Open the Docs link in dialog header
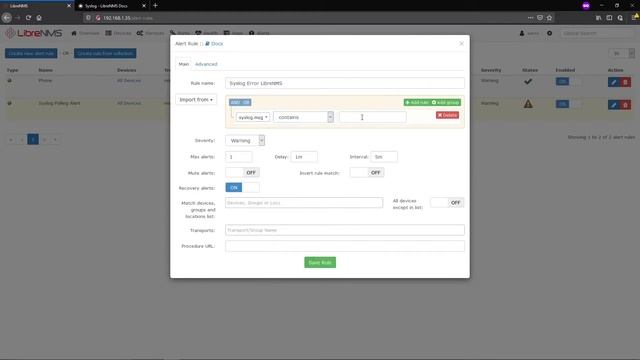The height and width of the screenshot is (360, 640). (214, 44)
